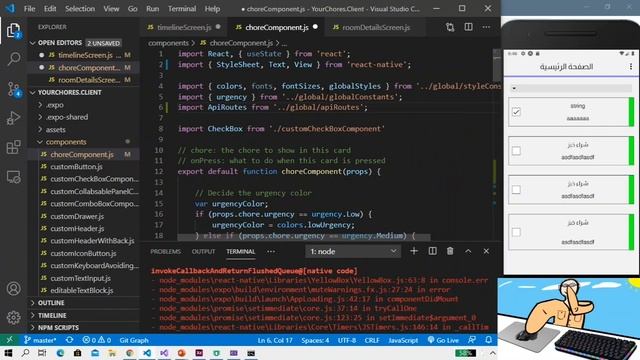640x360 pixels.
Task: Switch to the OUTPUT panel tab
Action: pos(203,251)
